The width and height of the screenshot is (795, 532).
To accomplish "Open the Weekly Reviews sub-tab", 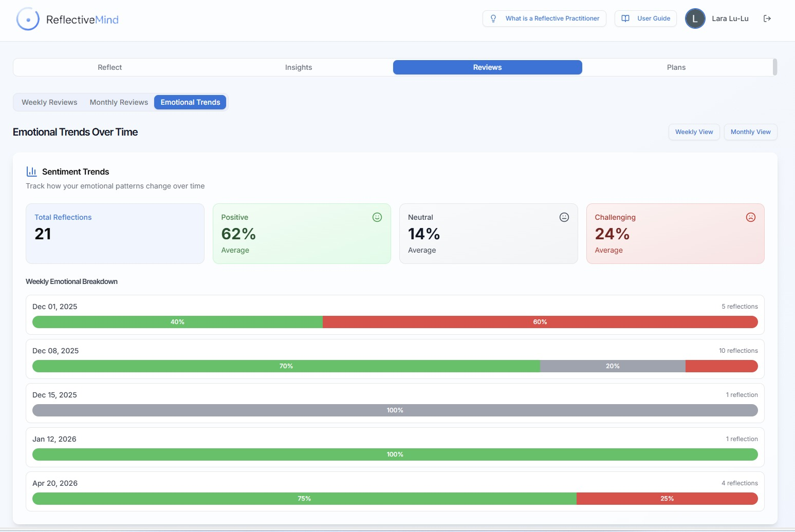I will pos(49,102).
